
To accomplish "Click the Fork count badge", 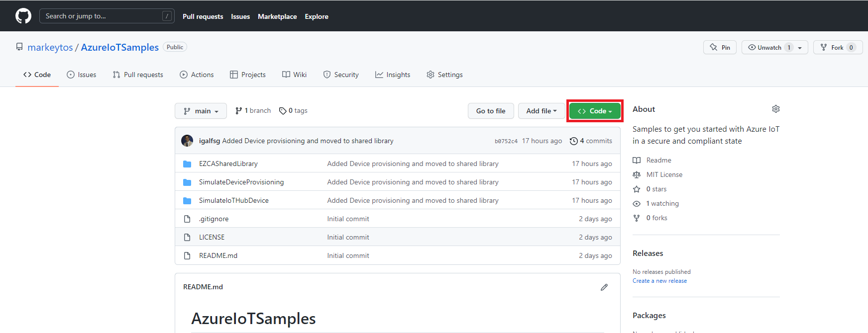I will click(851, 48).
